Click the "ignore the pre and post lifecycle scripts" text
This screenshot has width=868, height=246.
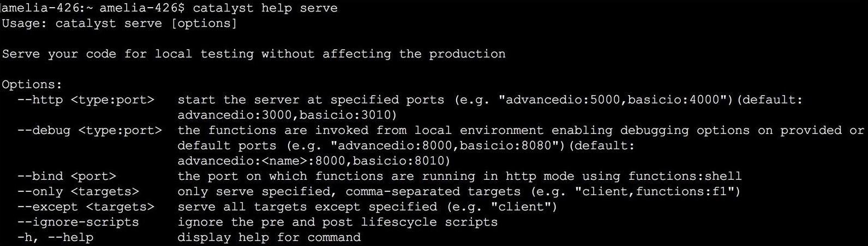337,222
